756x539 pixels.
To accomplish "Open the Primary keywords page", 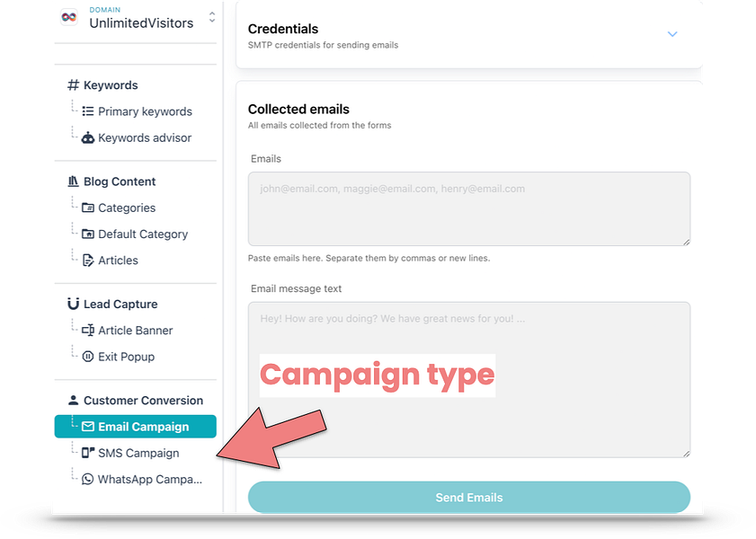I will [145, 111].
